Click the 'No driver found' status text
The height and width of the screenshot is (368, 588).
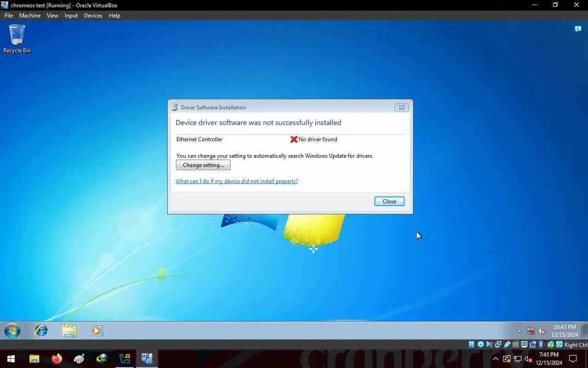click(318, 139)
